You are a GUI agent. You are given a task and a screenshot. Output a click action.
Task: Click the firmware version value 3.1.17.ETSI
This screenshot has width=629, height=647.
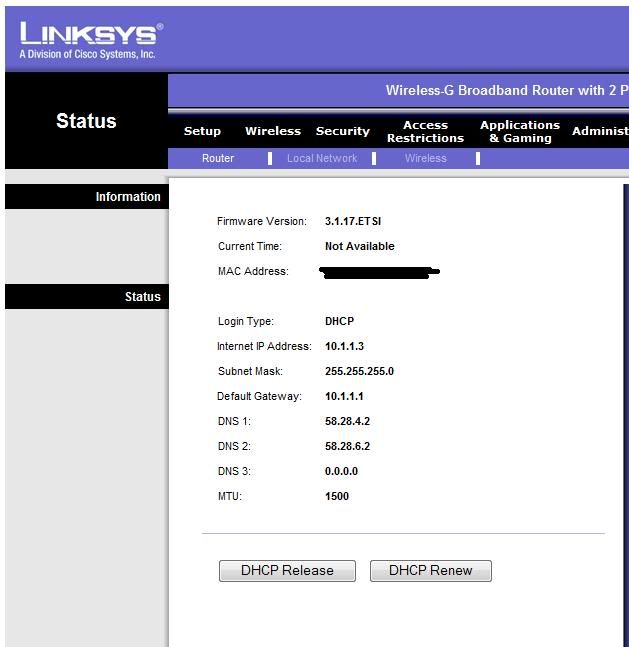pyautogui.click(x=353, y=221)
